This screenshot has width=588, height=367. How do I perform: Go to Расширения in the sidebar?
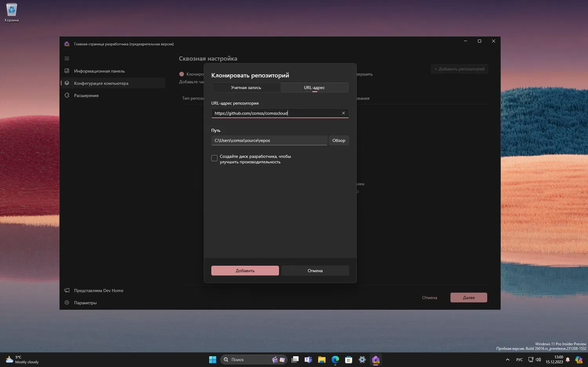[113, 95]
